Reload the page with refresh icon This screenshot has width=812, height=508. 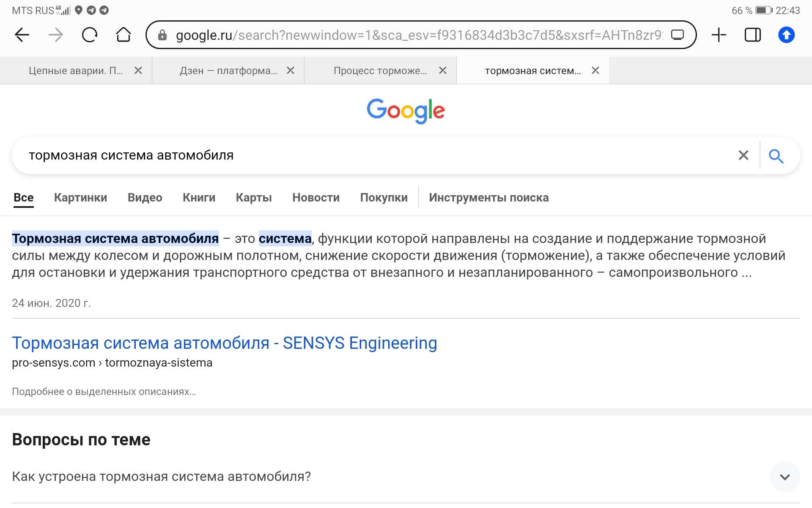click(x=90, y=35)
